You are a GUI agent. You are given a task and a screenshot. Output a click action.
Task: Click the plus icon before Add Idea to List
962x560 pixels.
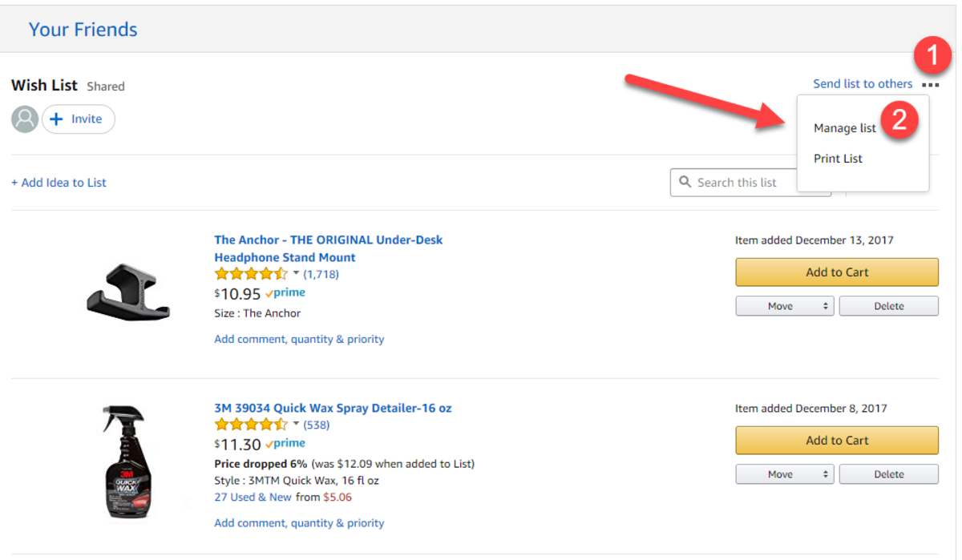point(14,182)
